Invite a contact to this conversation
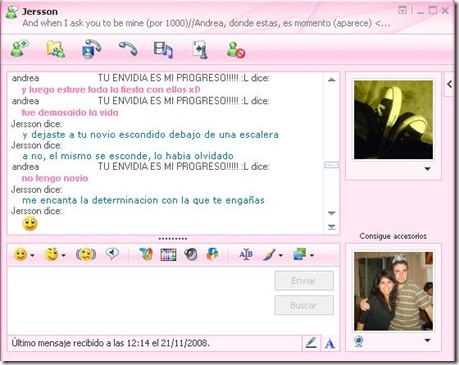The image size is (459, 365). pos(19,49)
